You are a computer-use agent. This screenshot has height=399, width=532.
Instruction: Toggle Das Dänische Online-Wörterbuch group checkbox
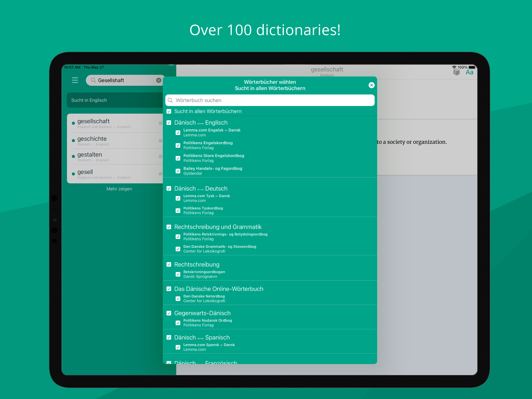(x=169, y=289)
